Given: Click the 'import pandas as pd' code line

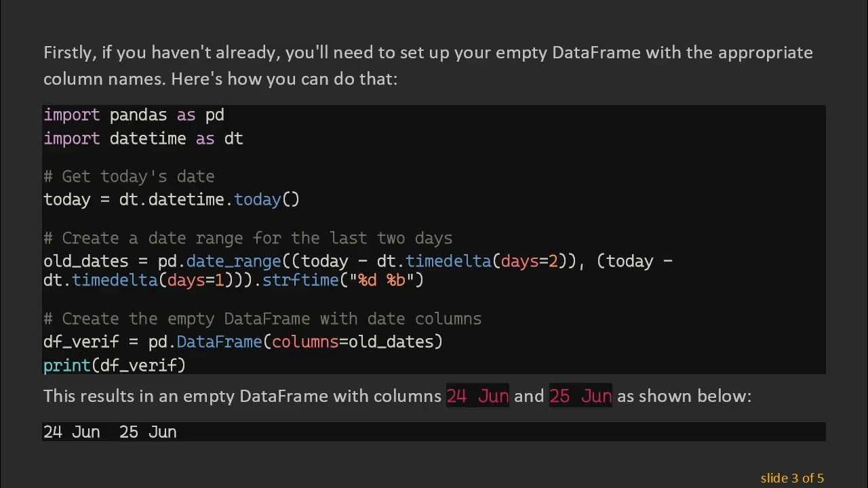Looking at the screenshot, I should click(x=134, y=115).
